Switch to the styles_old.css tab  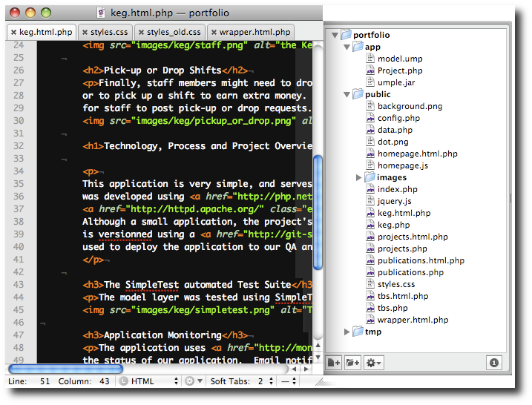pos(173,32)
